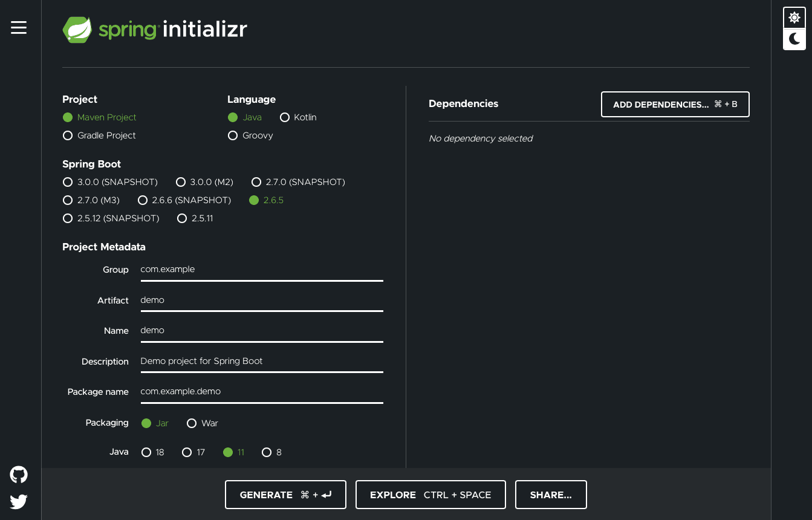Click the GENERATE button
The height and width of the screenshot is (520, 812).
click(x=285, y=495)
